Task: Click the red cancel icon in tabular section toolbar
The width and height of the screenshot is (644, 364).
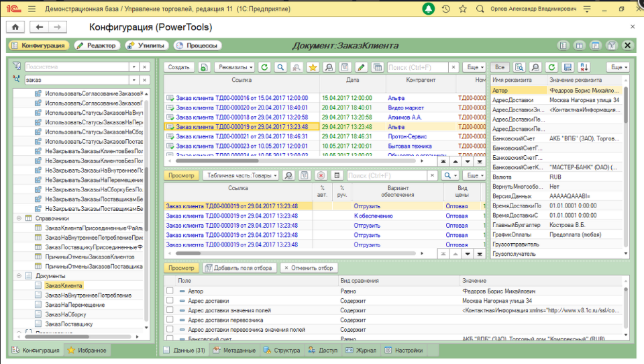Action: pos(321,175)
